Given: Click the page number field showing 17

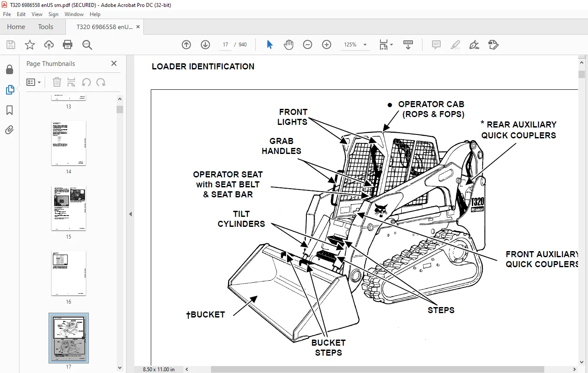Looking at the screenshot, I should click(x=225, y=45).
